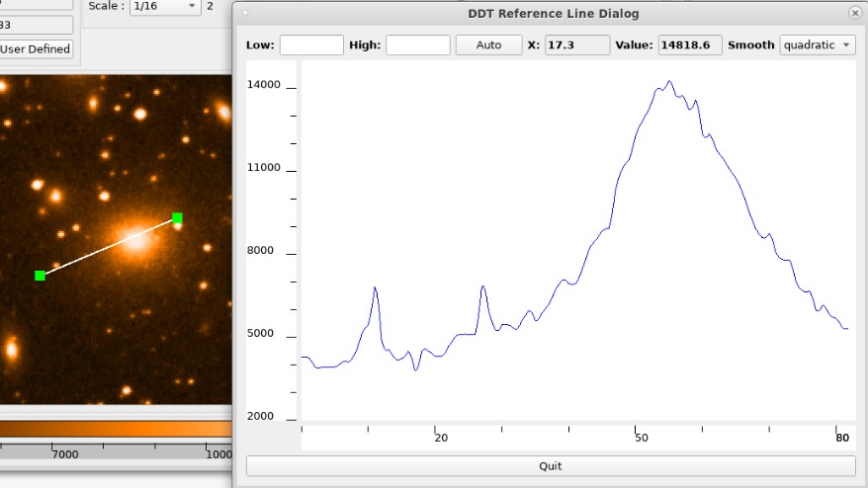The width and height of the screenshot is (868, 488).
Task: Click the bright galaxy core in image
Action: (135, 238)
